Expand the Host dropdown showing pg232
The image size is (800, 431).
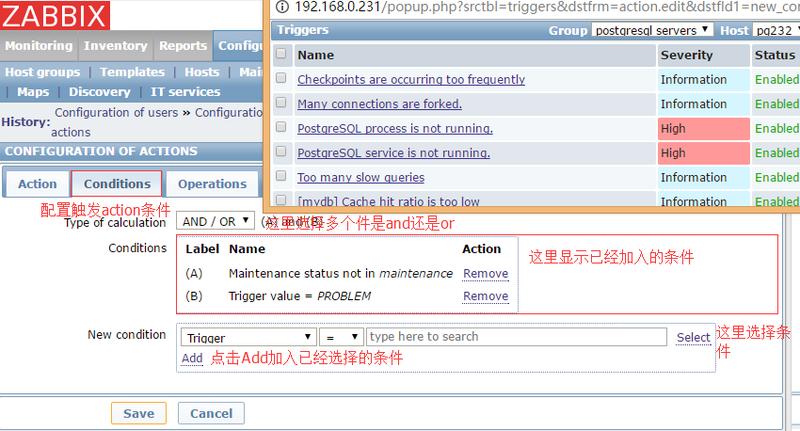[x=776, y=31]
